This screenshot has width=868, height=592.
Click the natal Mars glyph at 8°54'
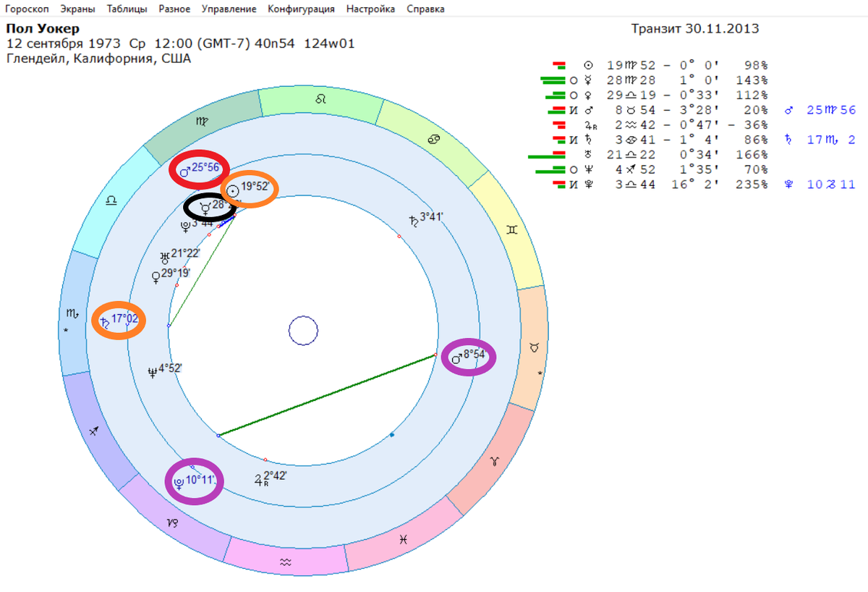(x=456, y=358)
